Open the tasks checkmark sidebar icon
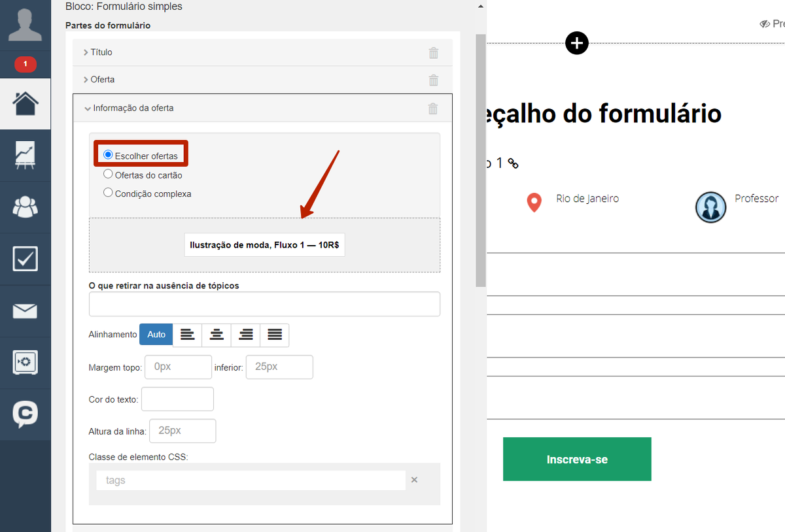Image resolution: width=785 pixels, height=532 pixels. (26, 259)
